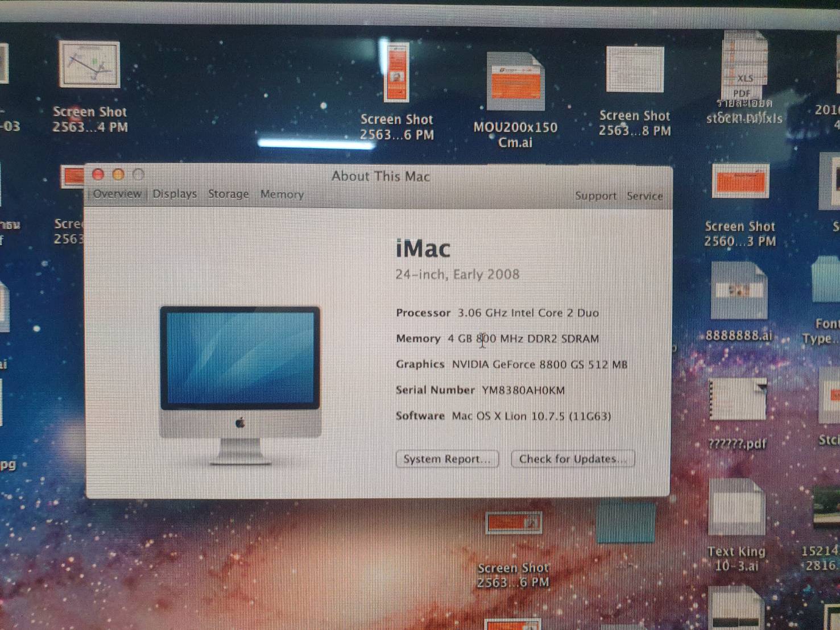Screen dimensions: 840x630
Task: Select the Screen Shot 2560...3 PM icon
Action: coord(740,182)
